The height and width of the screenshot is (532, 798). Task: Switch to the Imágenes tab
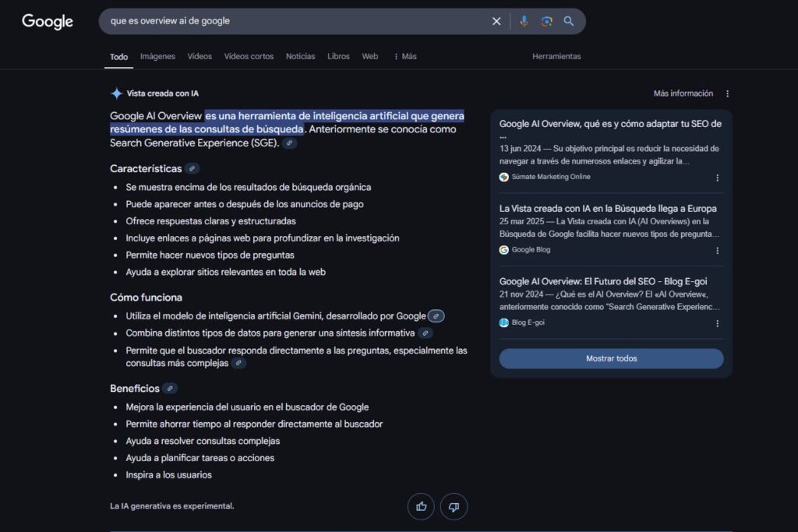coord(157,56)
